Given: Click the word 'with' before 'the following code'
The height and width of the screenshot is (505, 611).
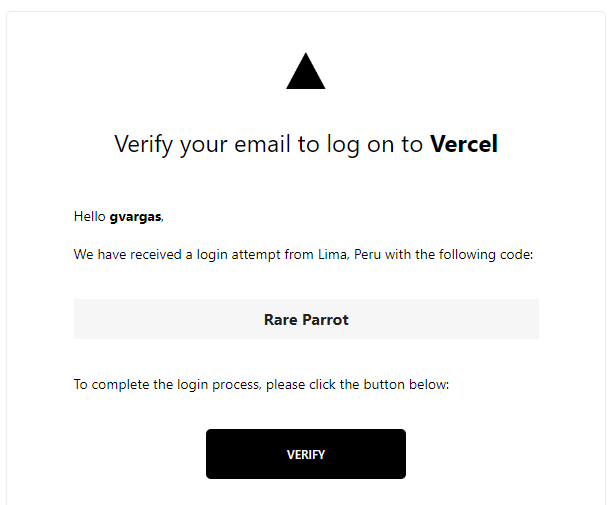Looking at the screenshot, I should pos(398,254).
